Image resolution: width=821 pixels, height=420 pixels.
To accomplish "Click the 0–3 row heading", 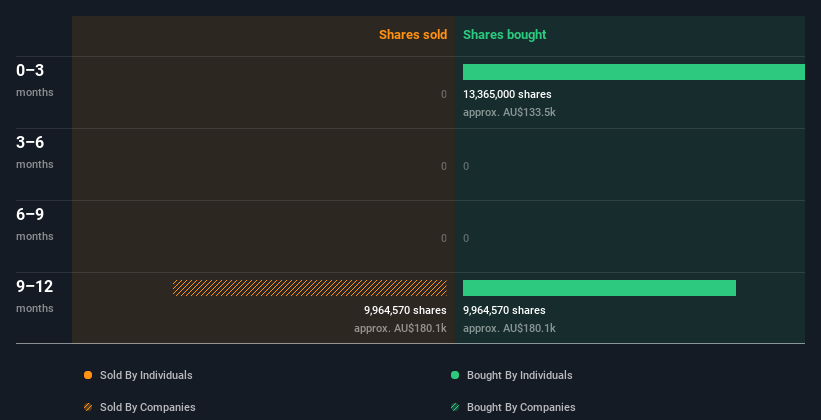I will coord(30,70).
